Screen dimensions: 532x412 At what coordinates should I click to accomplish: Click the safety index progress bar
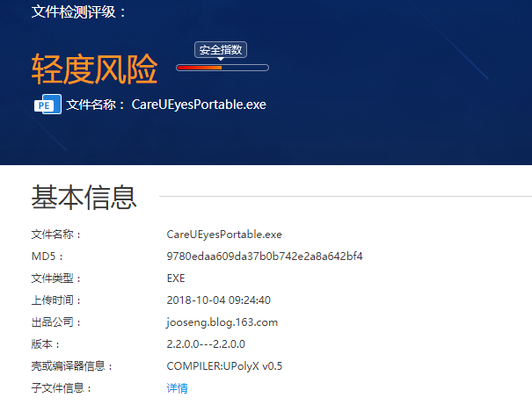pyautogui.click(x=222, y=68)
